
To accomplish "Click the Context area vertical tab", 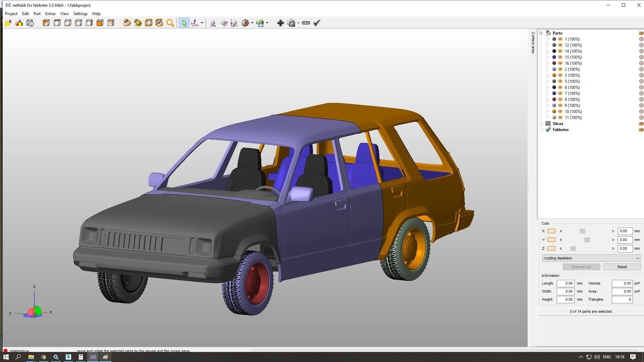I will tap(533, 42).
